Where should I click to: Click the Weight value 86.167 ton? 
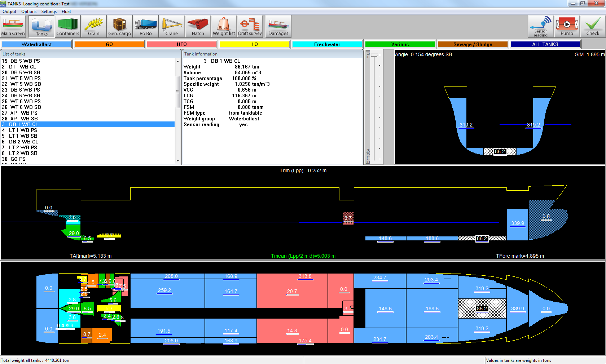247,67
